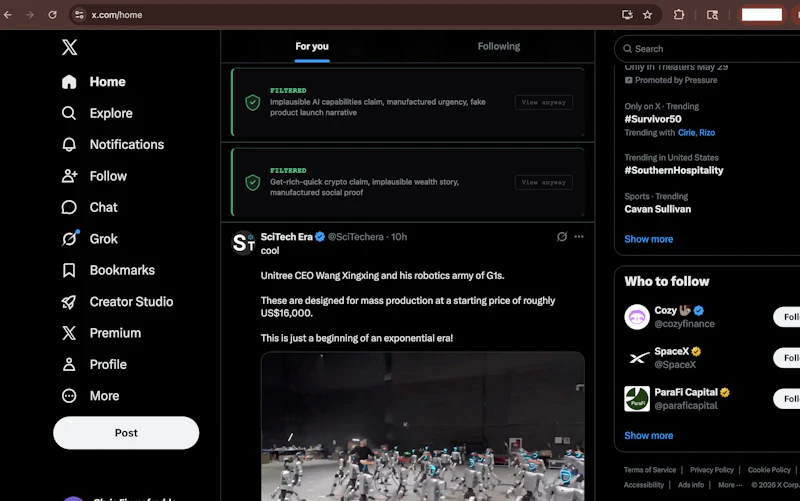The image size is (800, 501).
Task: Click the Promoted by Pressure label
Action: point(671,80)
